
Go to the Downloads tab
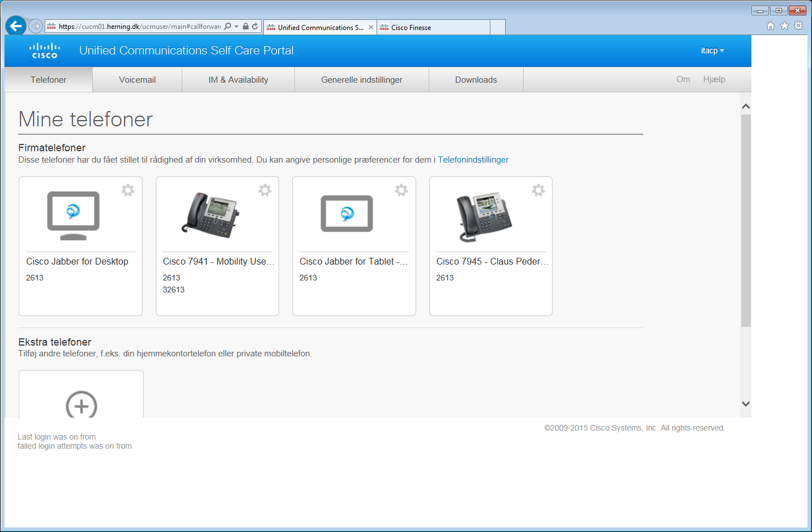pos(476,80)
